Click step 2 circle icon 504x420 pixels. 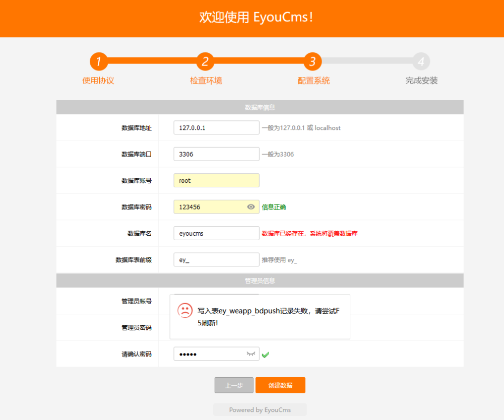pos(206,61)
